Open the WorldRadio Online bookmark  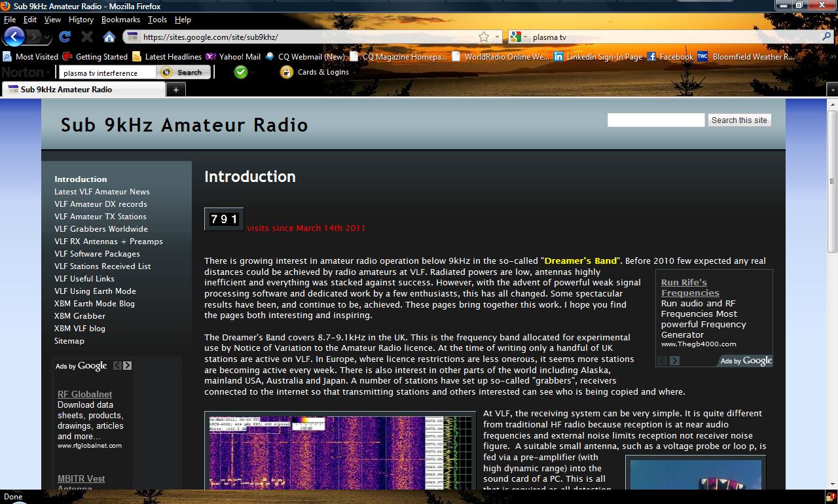coord(501,57)
